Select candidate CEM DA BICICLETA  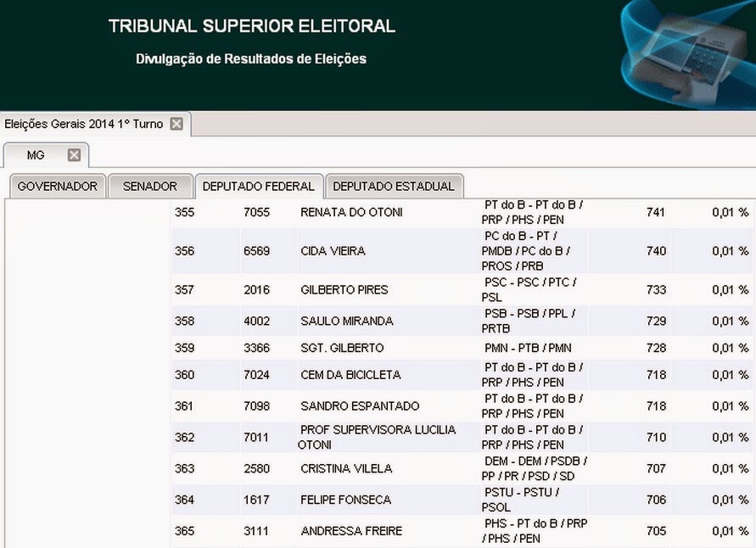tap(350, 375)
